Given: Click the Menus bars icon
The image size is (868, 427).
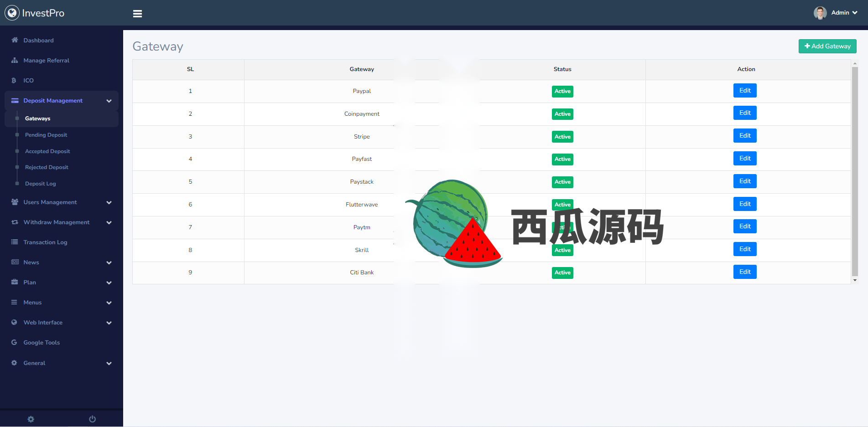Looking at the screenshot, I should pos(14,302).
